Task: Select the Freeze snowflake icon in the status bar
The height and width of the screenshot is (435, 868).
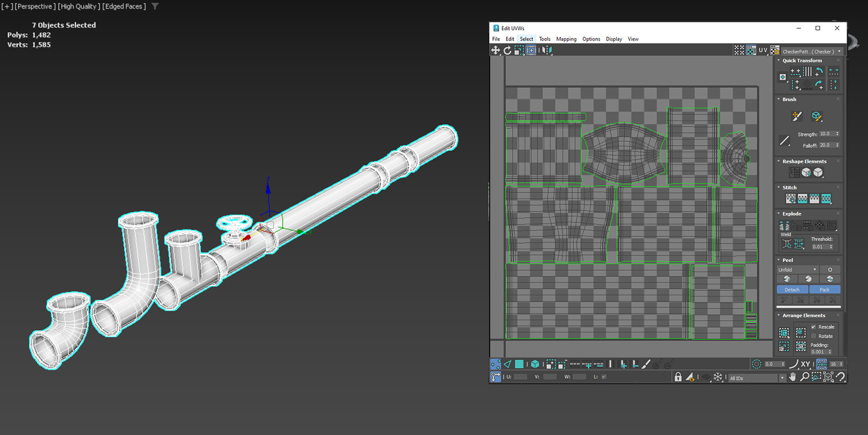Action: coord(718,377)
